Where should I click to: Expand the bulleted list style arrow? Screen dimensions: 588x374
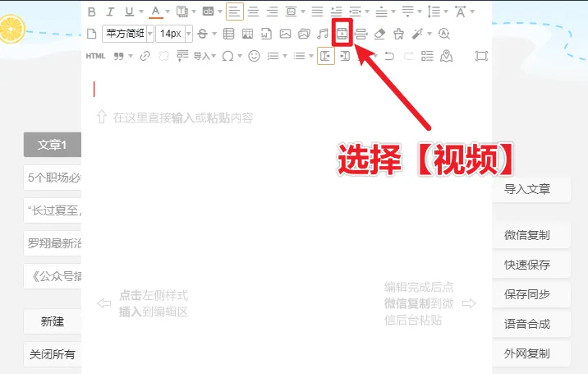[311, 56]
